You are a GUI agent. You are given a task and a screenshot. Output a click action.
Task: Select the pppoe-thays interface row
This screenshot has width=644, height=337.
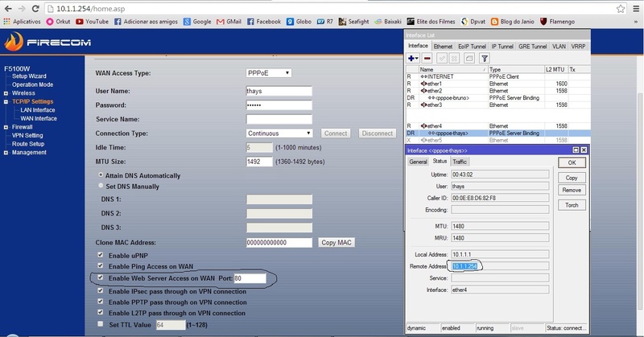coord(497,133)
